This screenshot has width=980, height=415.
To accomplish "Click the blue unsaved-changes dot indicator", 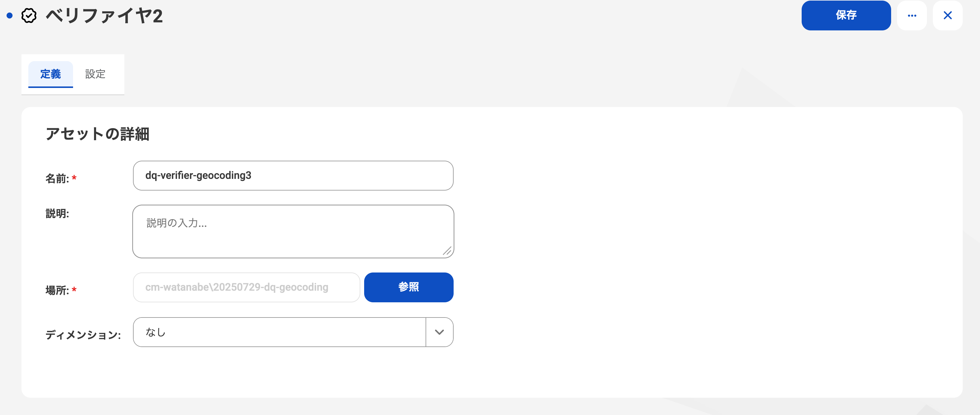I will [x=10, y=16].
